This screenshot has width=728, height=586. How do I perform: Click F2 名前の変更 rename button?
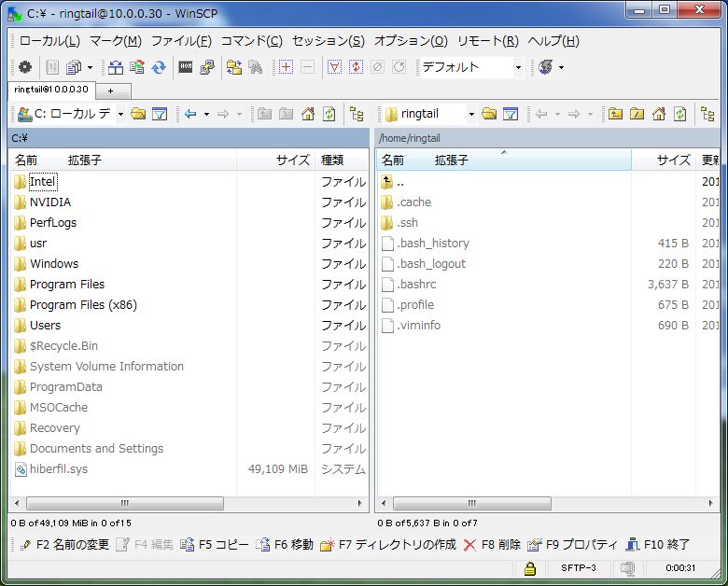(65, 545)
